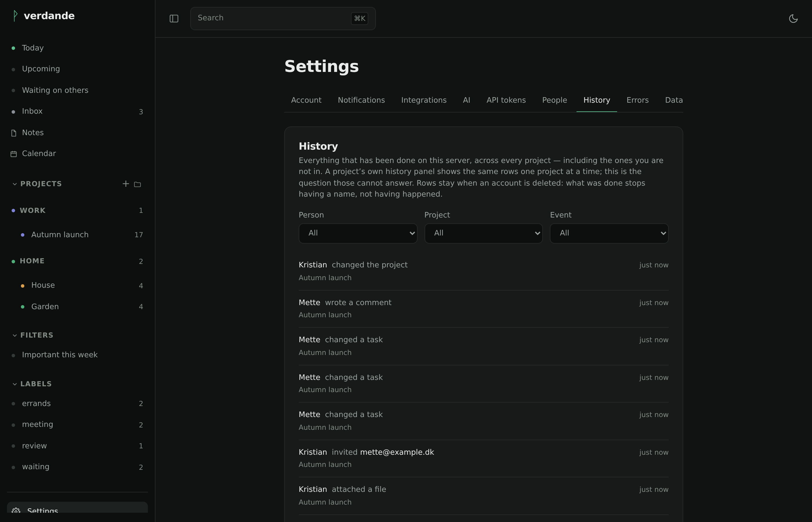Open Notes in the sidebar

[x=77, y=133]
